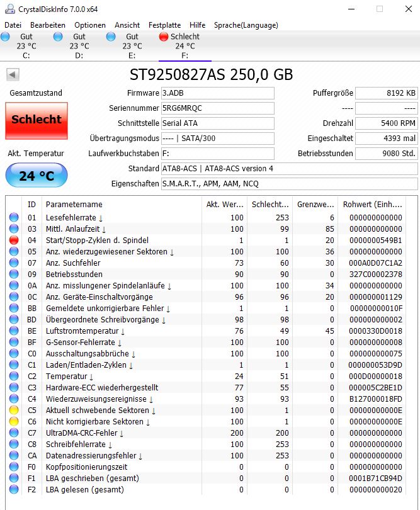Click the blue status icon for attribute C0
Viewport: 420px width, 510px height.
(x=14, y=354)
